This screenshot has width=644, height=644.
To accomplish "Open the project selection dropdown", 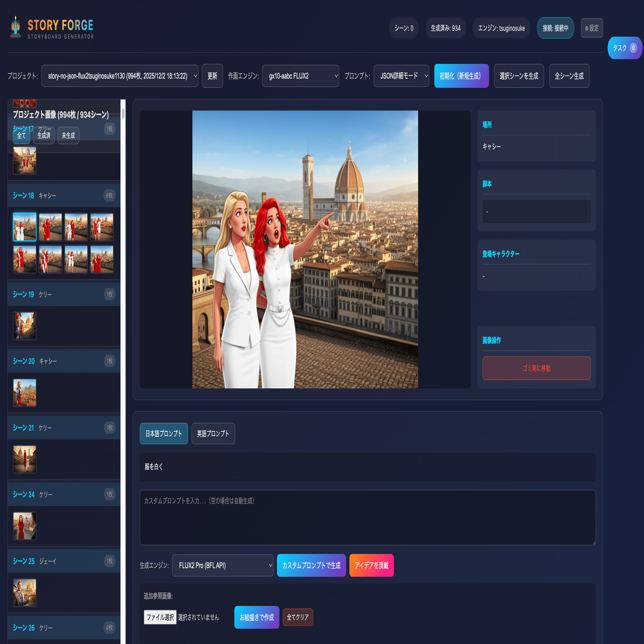I will 120,76.
